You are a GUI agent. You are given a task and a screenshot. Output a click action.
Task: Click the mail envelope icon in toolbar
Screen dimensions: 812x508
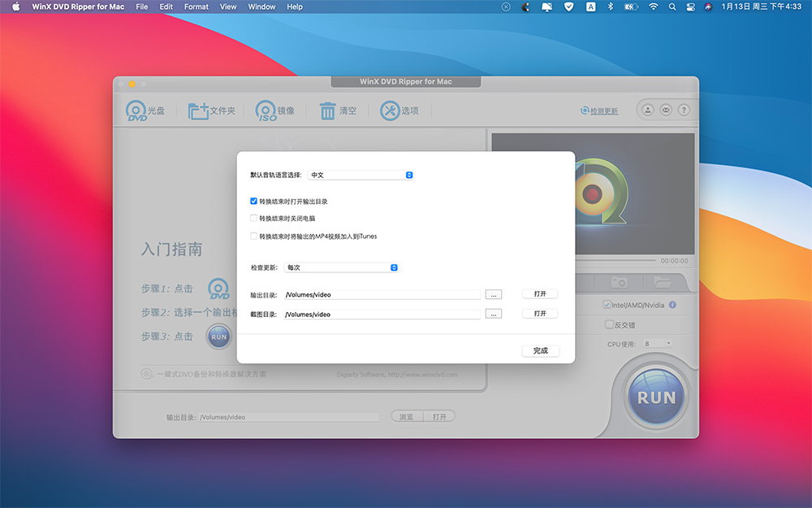tap(666, 110)
